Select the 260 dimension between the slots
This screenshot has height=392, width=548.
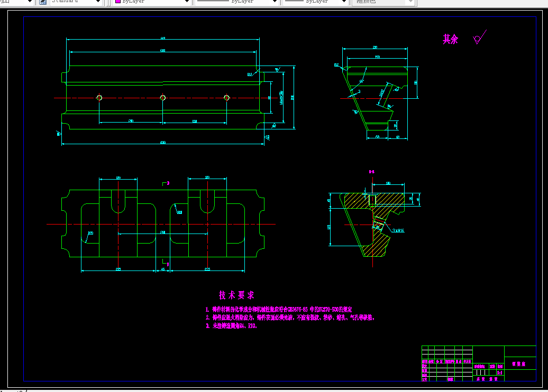(163, 232)
